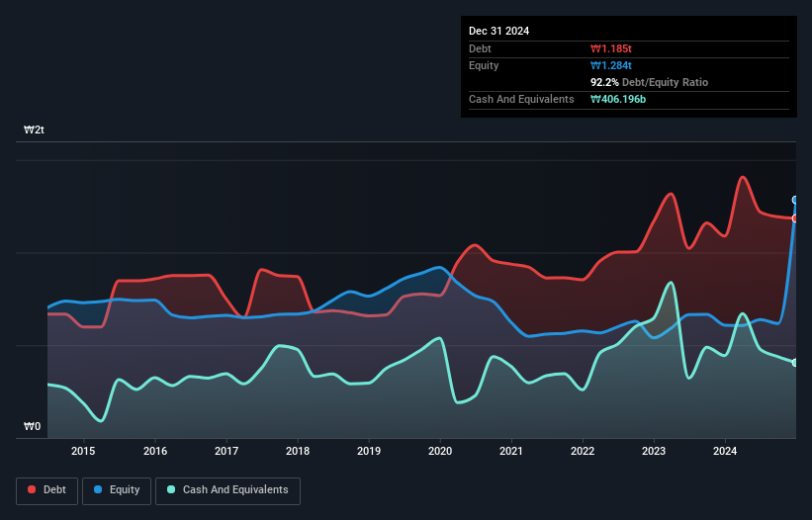Select the teal Cash endpoint marker
The image size is (812, 520).
(795, 363)
